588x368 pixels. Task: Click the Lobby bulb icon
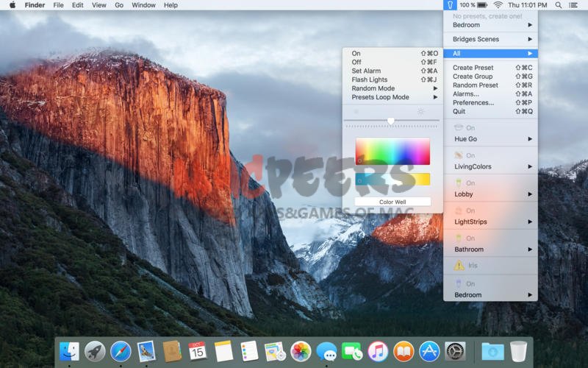(458, 183)
